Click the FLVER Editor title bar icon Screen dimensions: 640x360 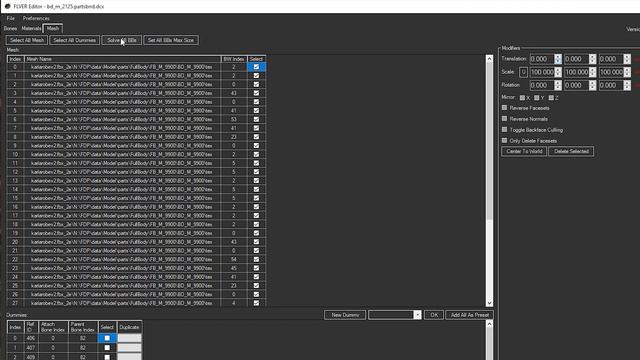pos(7,6)
